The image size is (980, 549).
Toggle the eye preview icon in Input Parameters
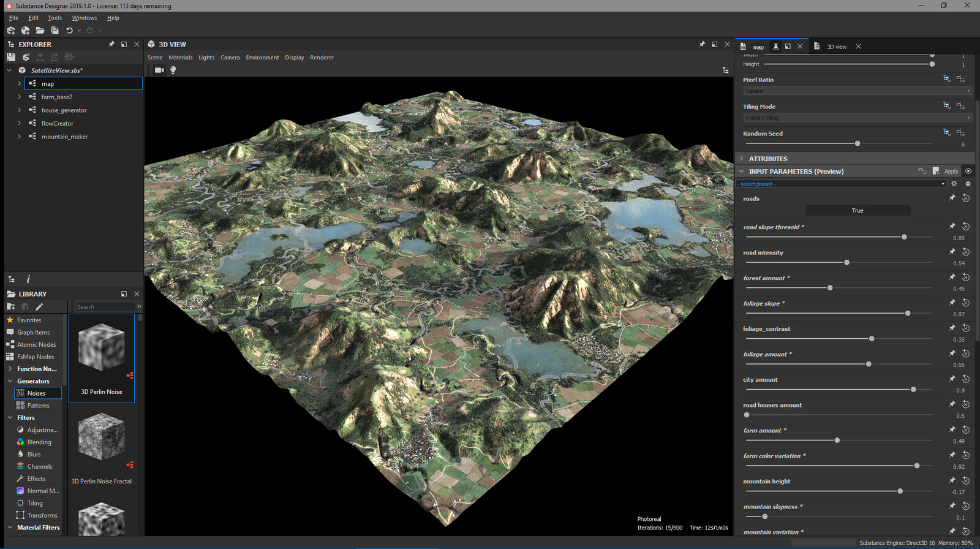tap(968, 171)
